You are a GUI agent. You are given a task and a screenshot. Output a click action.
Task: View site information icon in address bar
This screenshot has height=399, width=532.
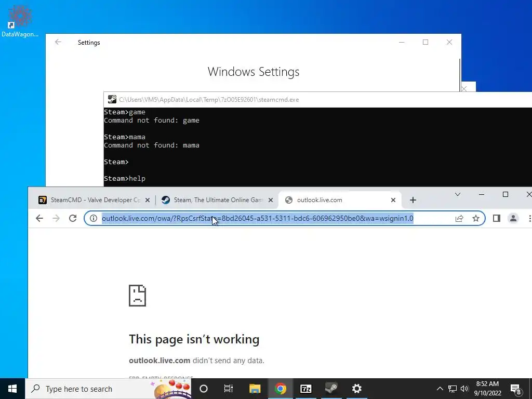(x=94, y=218)
